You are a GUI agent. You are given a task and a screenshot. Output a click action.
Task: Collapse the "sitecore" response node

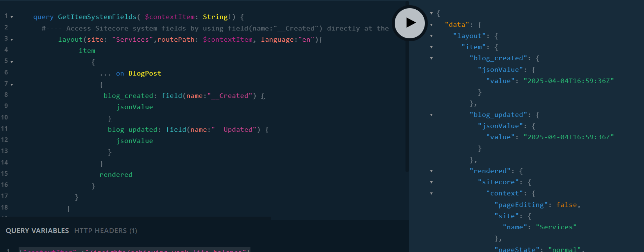pos(431,182)
